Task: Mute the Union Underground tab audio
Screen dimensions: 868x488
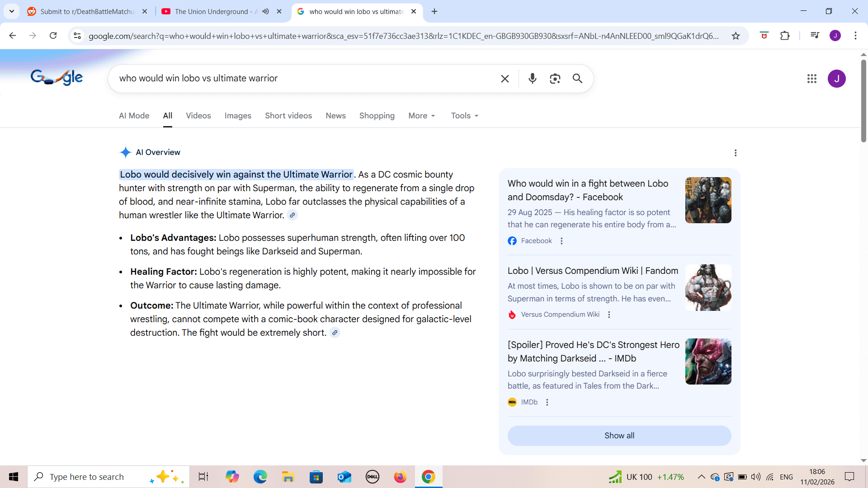Action: click(x=266, y=11)
